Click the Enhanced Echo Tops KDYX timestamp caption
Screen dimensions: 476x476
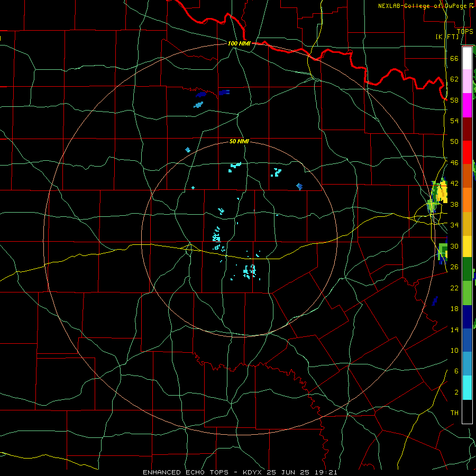pos(240,472)
